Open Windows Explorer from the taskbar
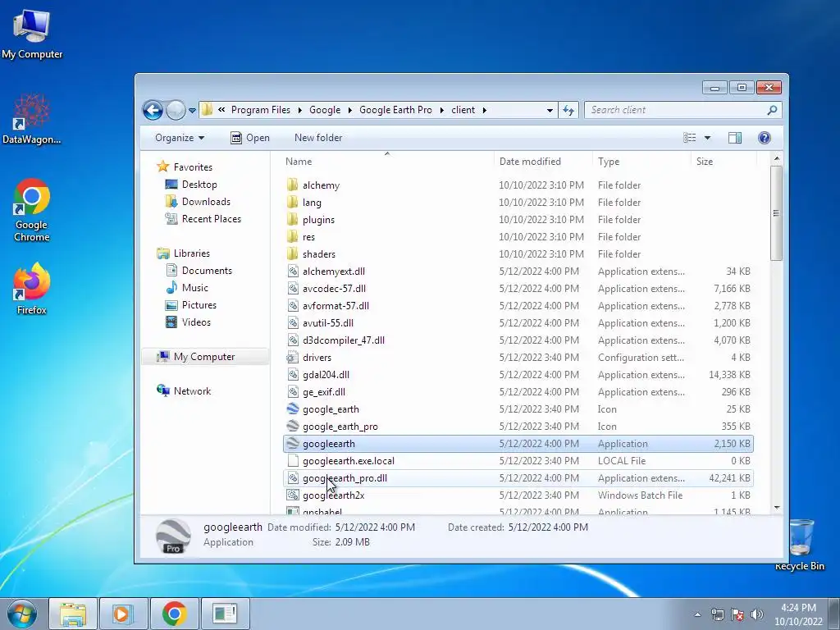 click(73, 614)
